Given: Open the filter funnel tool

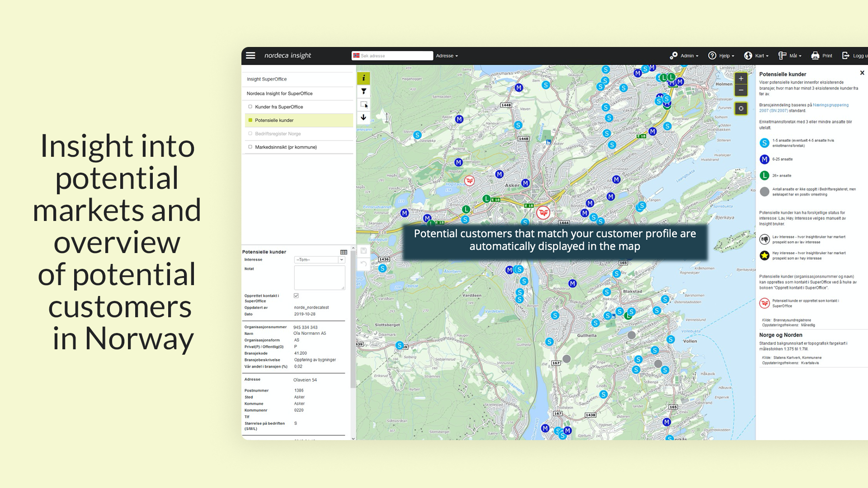Looking at the screenshot, I should pos(363,91).
